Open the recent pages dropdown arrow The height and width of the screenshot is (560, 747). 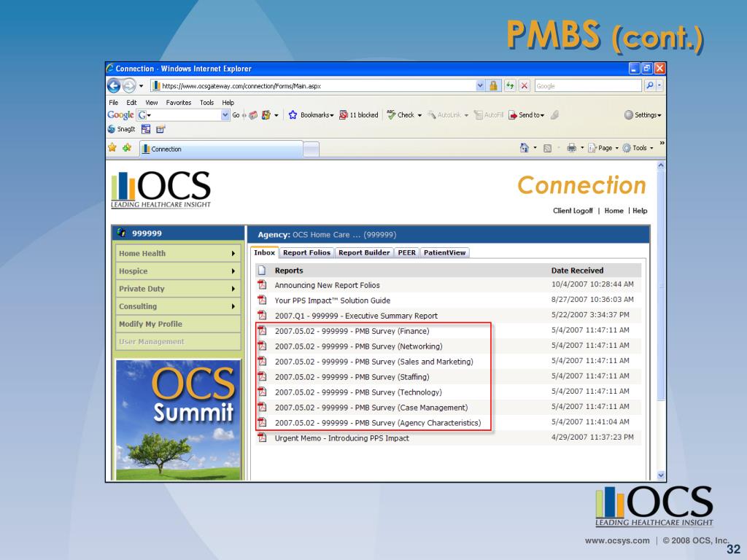pos(141,86)
